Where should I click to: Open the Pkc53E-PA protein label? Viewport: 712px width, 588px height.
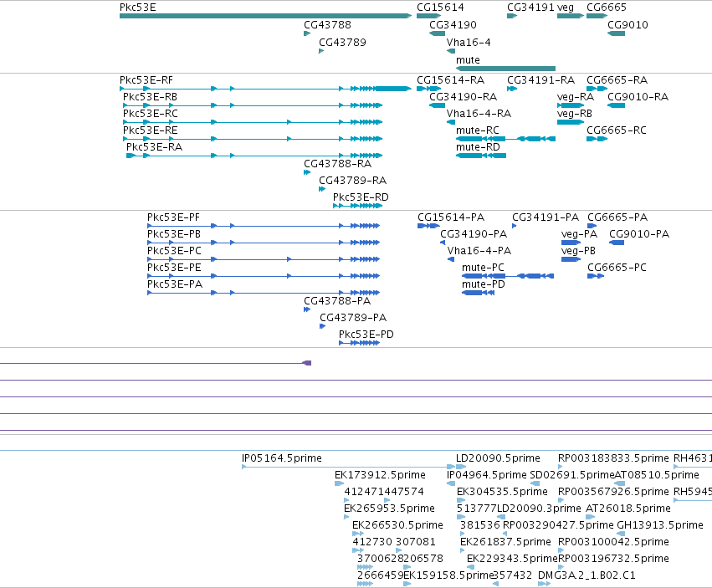[175, 284]
